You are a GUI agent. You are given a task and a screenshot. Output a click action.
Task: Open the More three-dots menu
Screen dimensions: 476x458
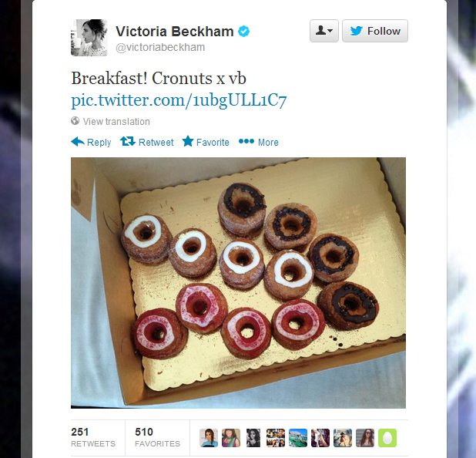pos(246,141)
